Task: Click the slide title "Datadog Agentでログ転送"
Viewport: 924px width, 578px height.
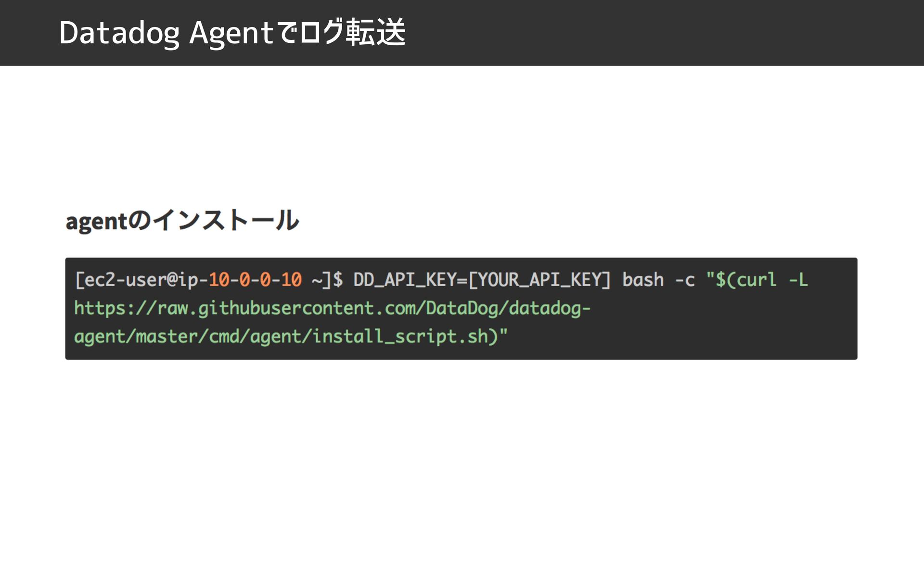Action: click(x=232, y=33)
